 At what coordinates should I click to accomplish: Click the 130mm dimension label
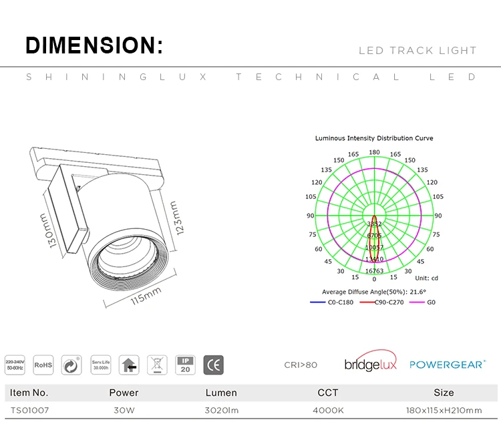(47, 231)
